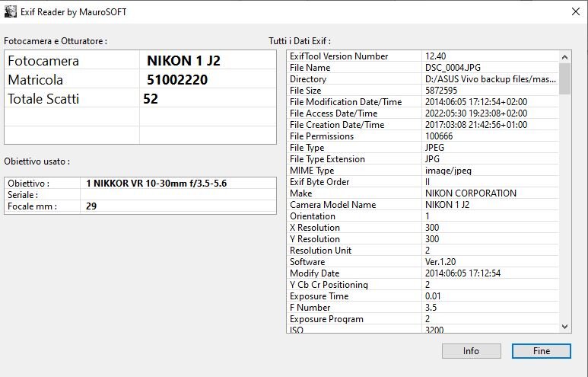Screen dimensions: 588x377
Task: Click the Modify Date value 2014:06:05 17:12:54
Action: click(462, 273)
